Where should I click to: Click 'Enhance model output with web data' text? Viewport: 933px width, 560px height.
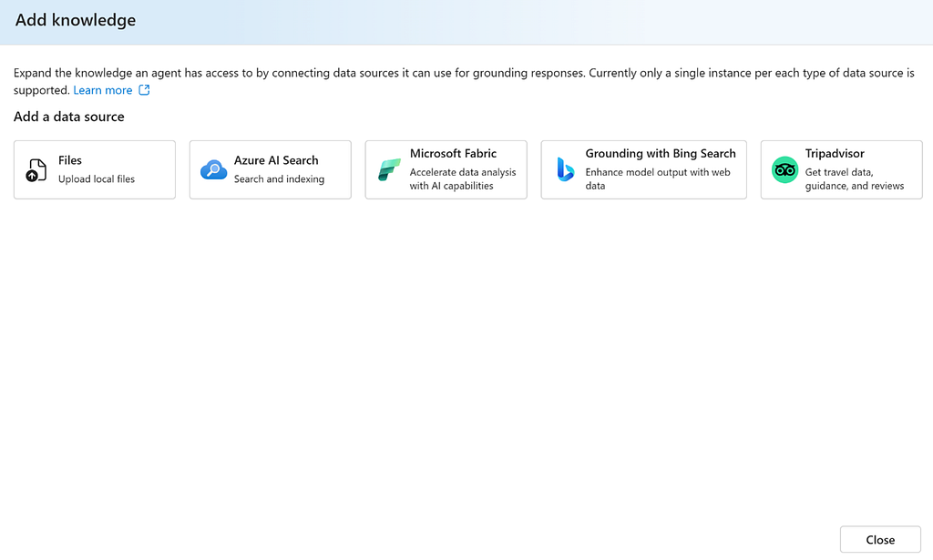point(658,179)
